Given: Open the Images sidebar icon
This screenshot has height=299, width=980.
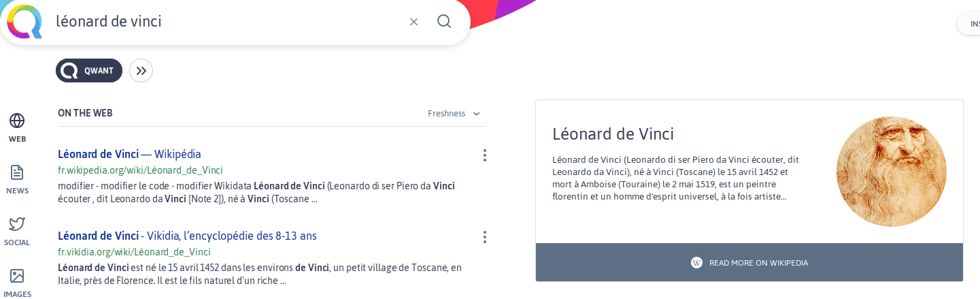Looking at the screenshot, I should coord(17,277).
